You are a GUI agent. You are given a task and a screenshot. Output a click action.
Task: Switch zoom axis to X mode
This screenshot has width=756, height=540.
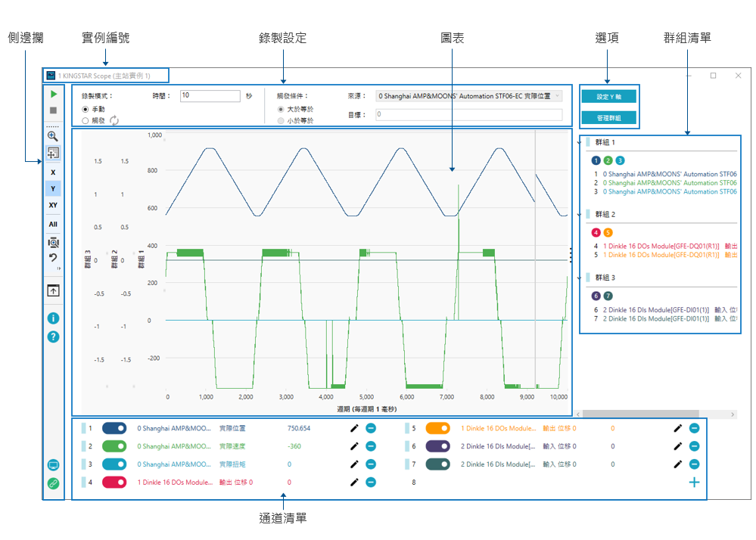pyautogui.click(x=53, y=172)
